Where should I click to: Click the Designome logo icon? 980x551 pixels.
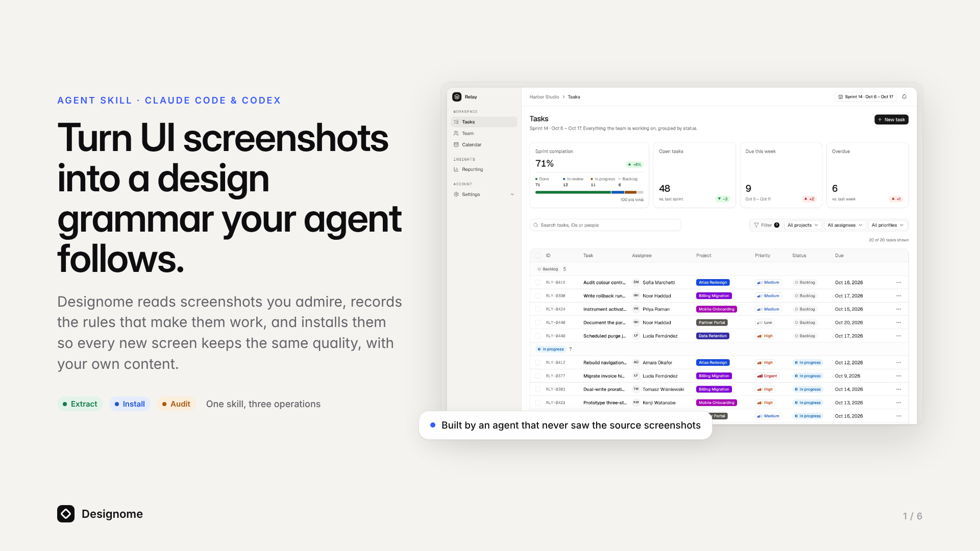66,514
